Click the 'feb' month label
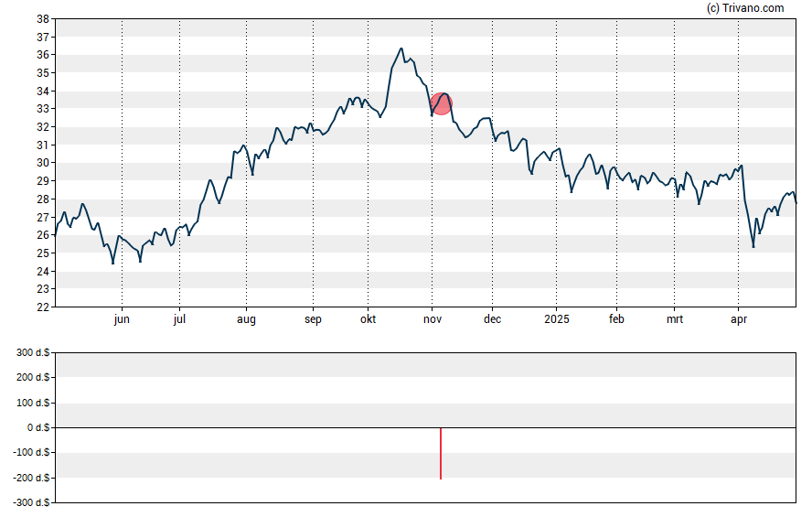 (616, 319)
